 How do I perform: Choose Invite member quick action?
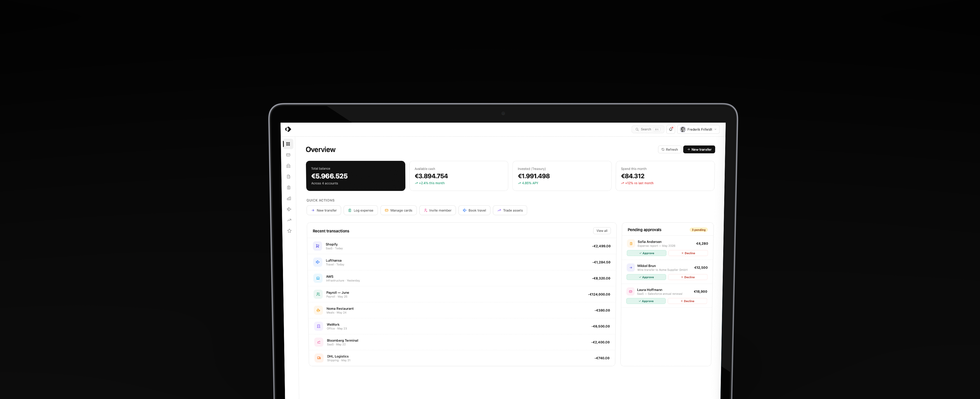[x=438, y=211]
